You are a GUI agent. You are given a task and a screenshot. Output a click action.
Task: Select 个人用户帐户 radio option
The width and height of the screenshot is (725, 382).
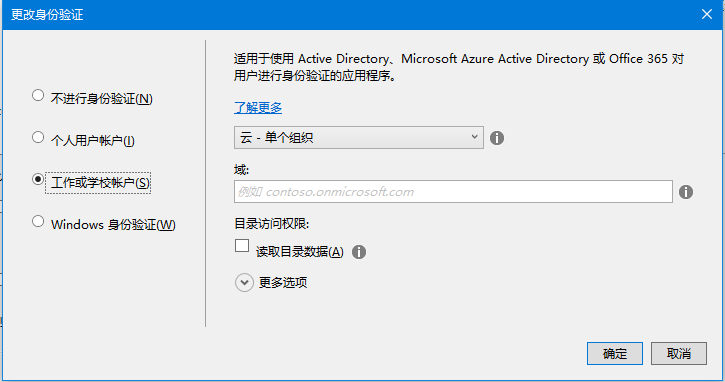pos(38,137)
